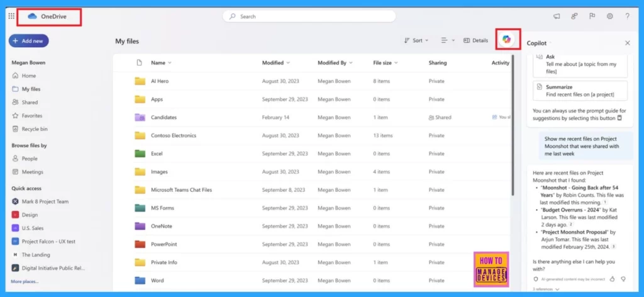644x297 pixels.
Task: Open the app launcher grid icon
Action: click(11, 16)
